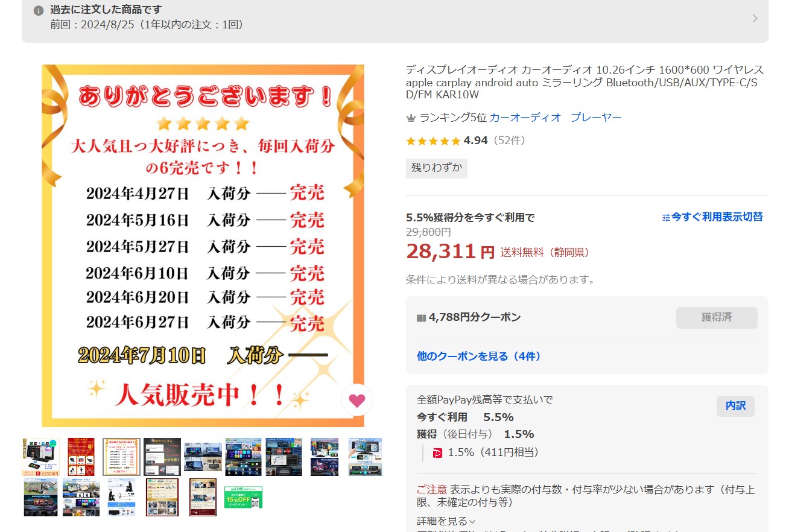Select the thumbnail showing the 22350円 price
The image size is (789, 532).
40,457
